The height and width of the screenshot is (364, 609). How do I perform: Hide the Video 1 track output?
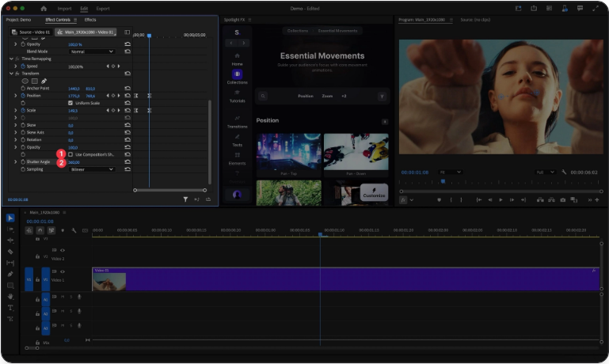[62, 271]
